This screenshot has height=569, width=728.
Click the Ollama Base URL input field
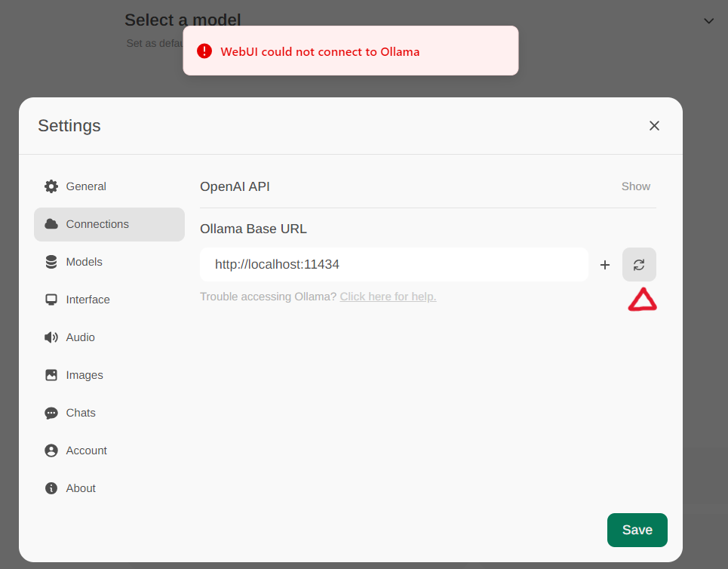[x=392, y=264]
